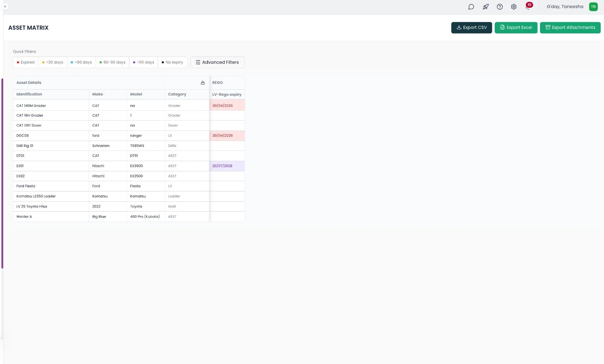The image size is (604, 364).
Task: Click Export CSV button
Action: tap(471, 28)
